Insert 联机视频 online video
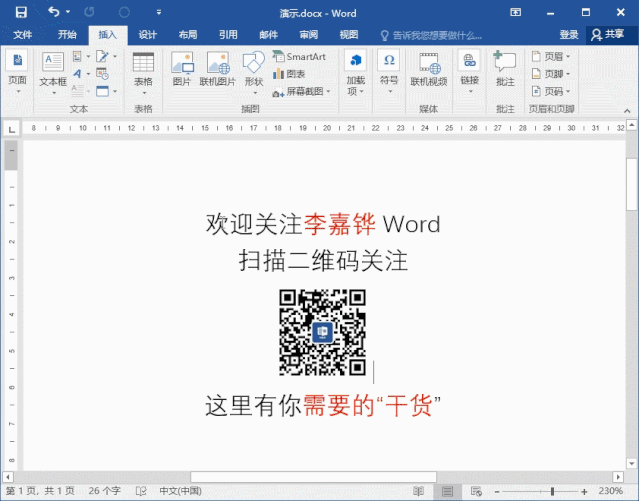Image resolution: width=639 pixels, height=501 pixels. pyautogui.click(x=429, y=69)
